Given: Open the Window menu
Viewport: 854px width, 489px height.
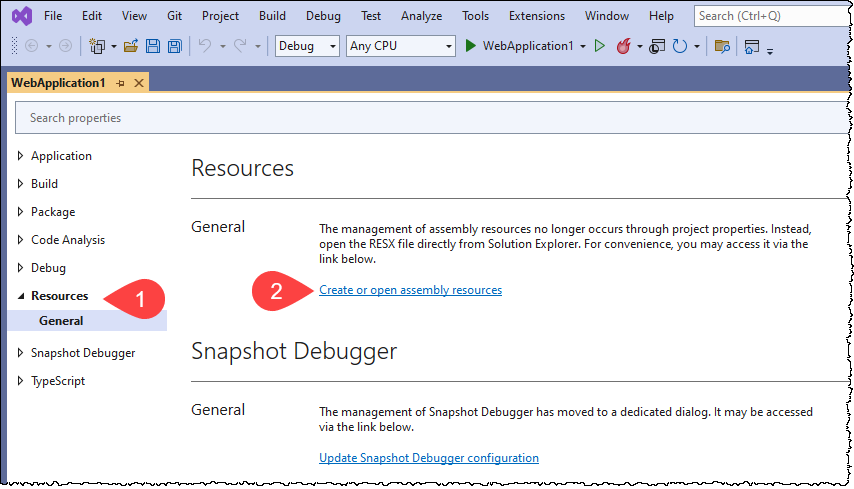Looking at the screenshot, I should pyautogui.click(x=607, y=16).
